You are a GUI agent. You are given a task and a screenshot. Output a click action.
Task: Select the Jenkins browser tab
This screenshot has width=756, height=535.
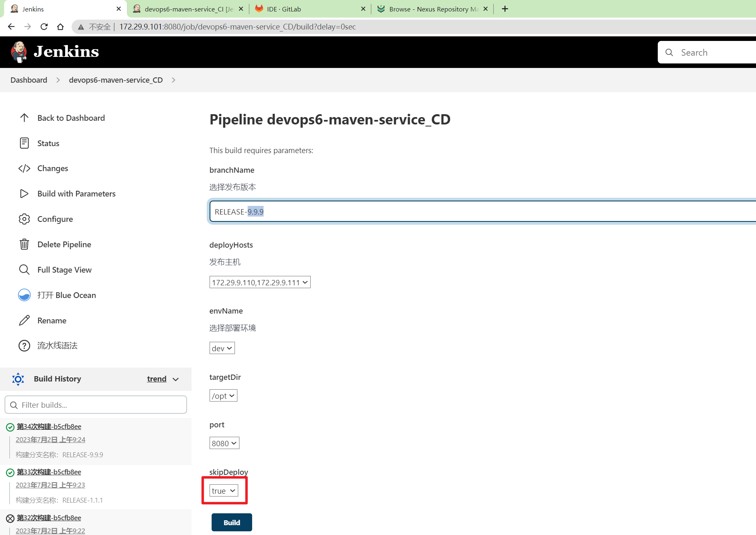[65, 9]
